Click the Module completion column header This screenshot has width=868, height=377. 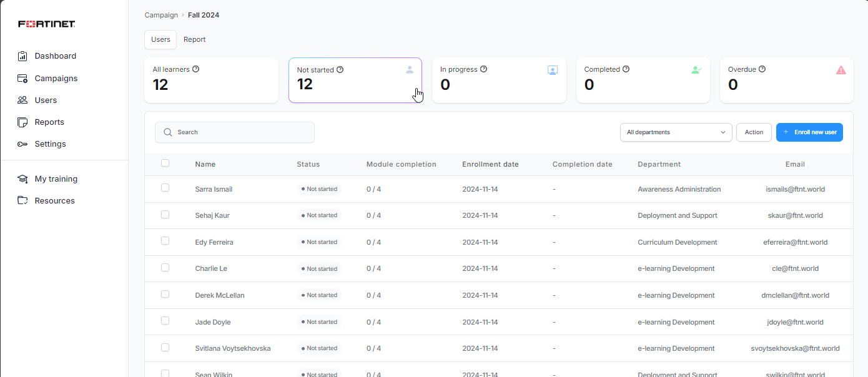click(402, 164)
